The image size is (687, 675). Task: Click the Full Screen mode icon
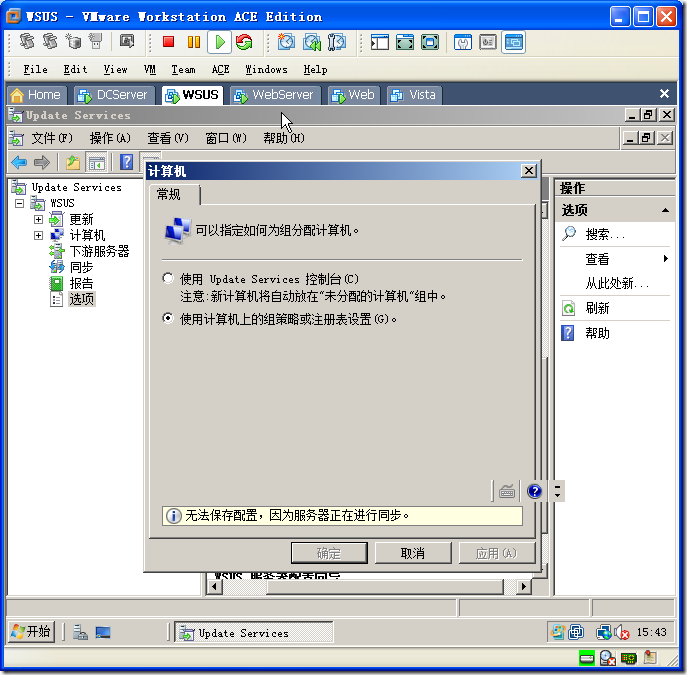(x=430, y=42)
